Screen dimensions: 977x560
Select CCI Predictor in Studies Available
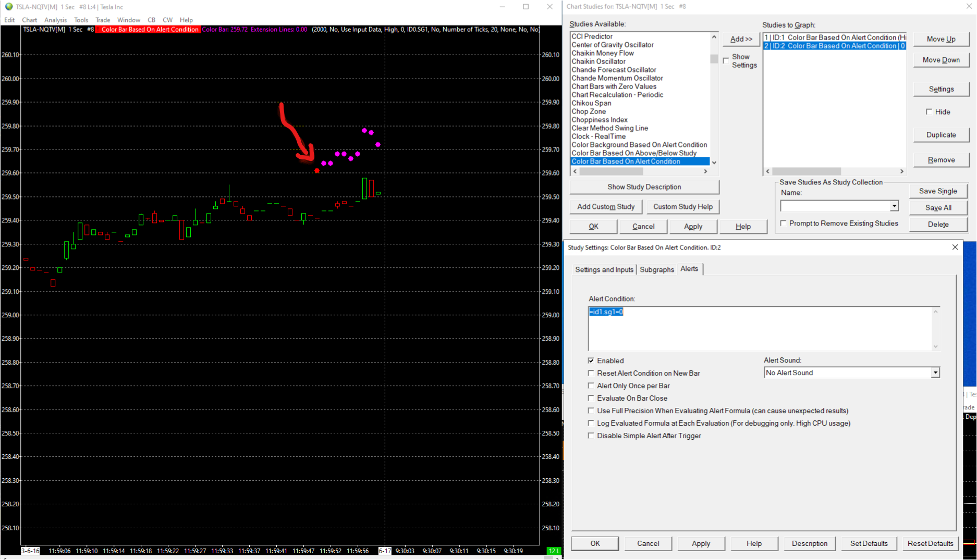592,36
